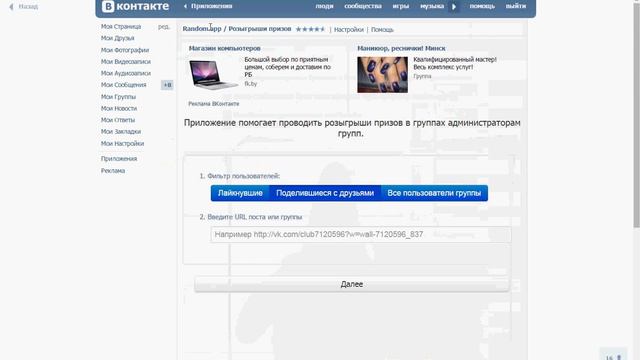
Task: Open люди in top navigation
Action: coord(324,6)
